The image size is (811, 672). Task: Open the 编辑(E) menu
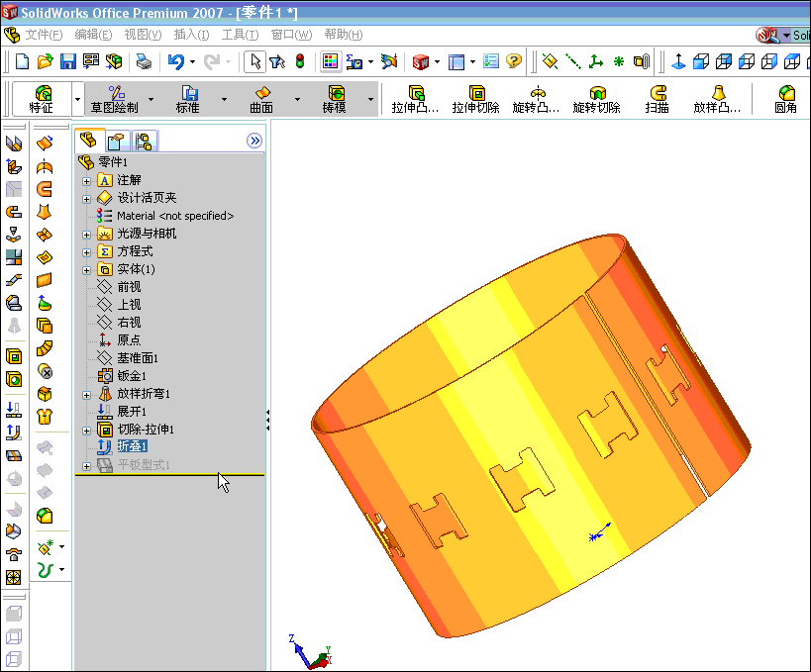tap(93, 35)
